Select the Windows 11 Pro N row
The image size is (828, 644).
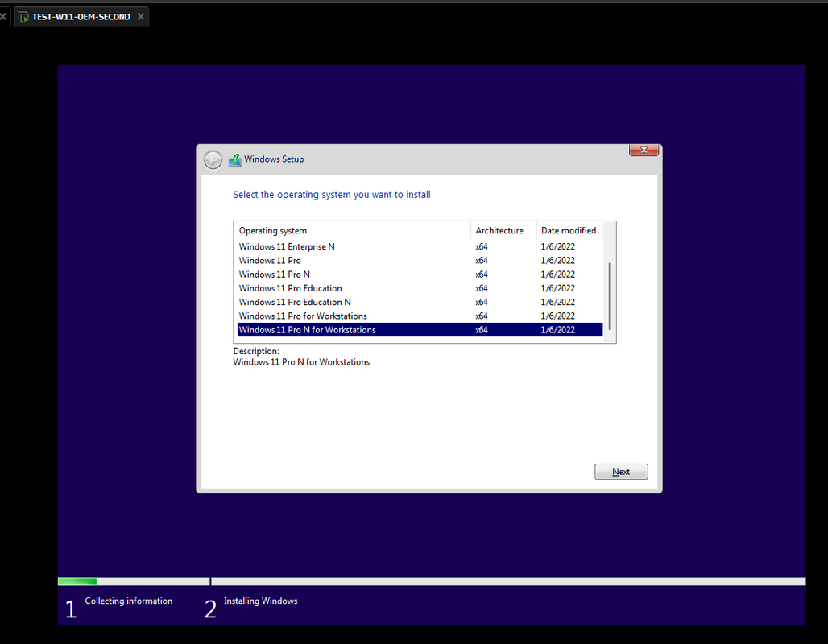[x=420, y=275]
